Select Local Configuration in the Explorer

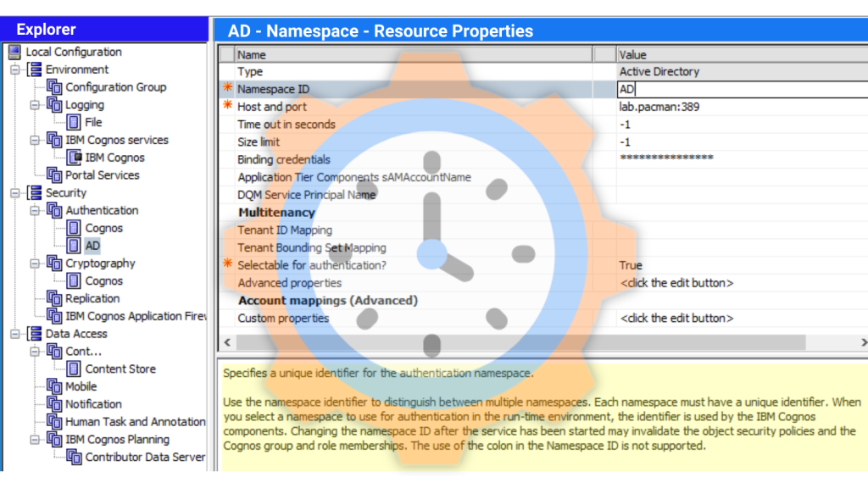click(74, 52)
